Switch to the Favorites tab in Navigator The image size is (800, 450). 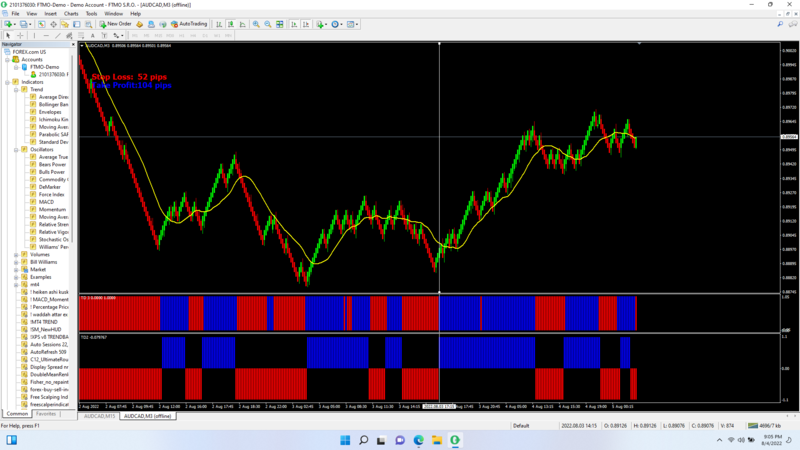click(46, 413)
